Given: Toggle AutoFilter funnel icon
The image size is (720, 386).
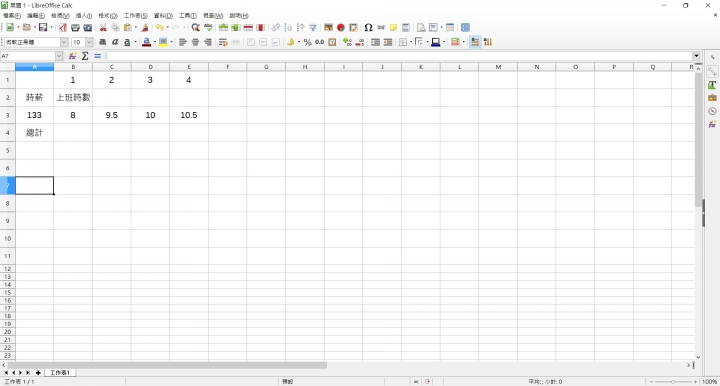Looking at the screenshot, I should (313, 28).
